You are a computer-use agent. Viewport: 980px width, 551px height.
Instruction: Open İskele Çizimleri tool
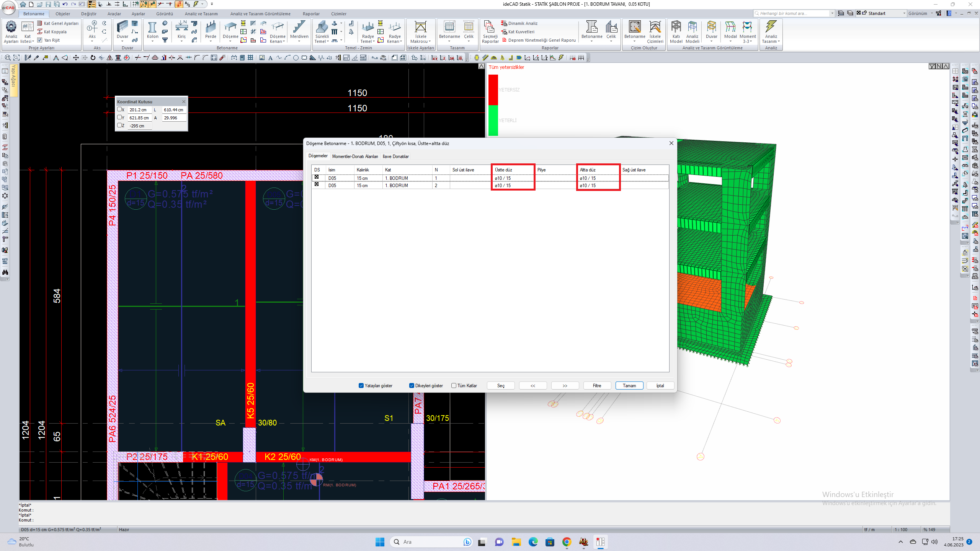(655, 31)
